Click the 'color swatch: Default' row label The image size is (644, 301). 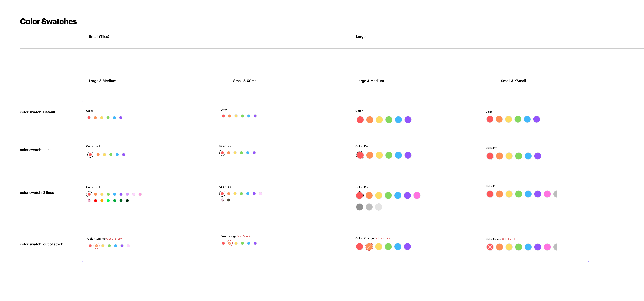coord(38,112)
